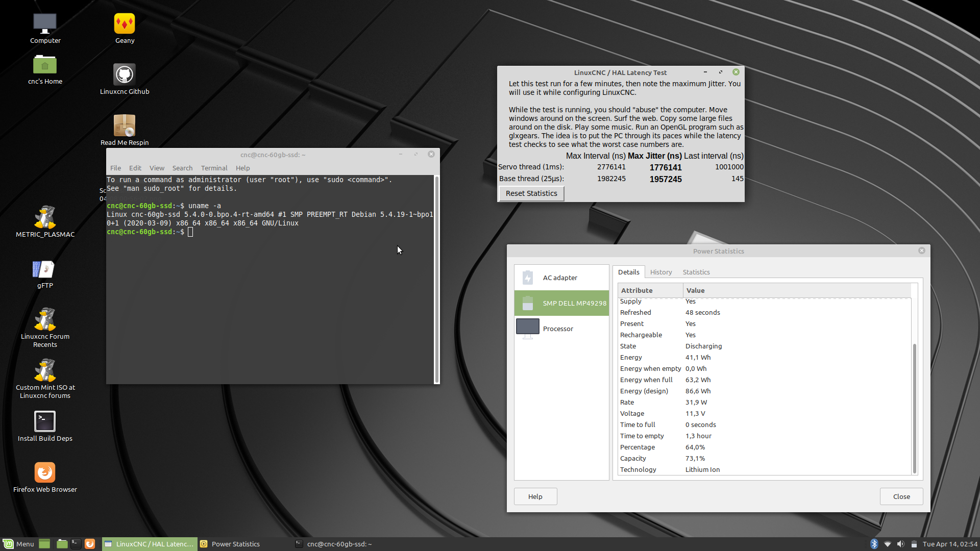This screenshot has width=980, height=551.
Task: Open the terminal View menu
Action: pos(157,168)
